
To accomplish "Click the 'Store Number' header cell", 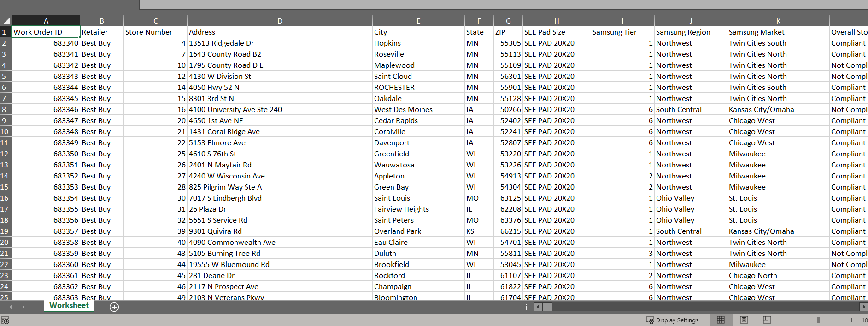I will (x=156, y=32).
